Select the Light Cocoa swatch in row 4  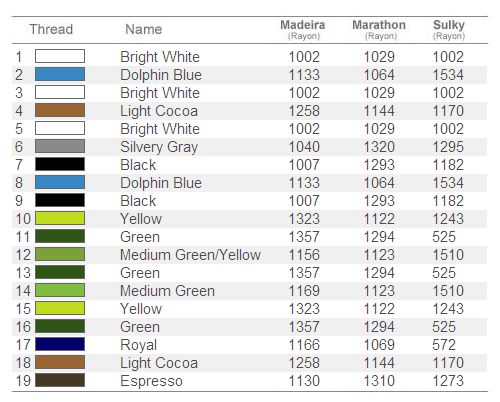[x=60, y=110]
